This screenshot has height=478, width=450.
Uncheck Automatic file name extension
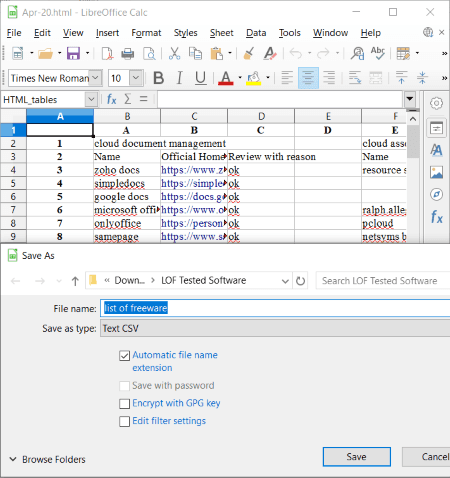[124, 356]
